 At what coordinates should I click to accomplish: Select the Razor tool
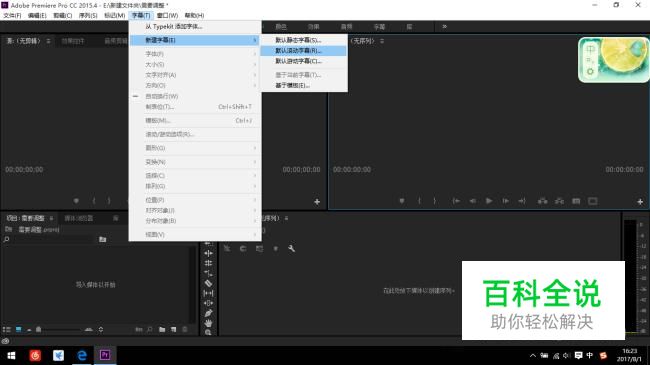pyautogui.click(x=209, y=283)
